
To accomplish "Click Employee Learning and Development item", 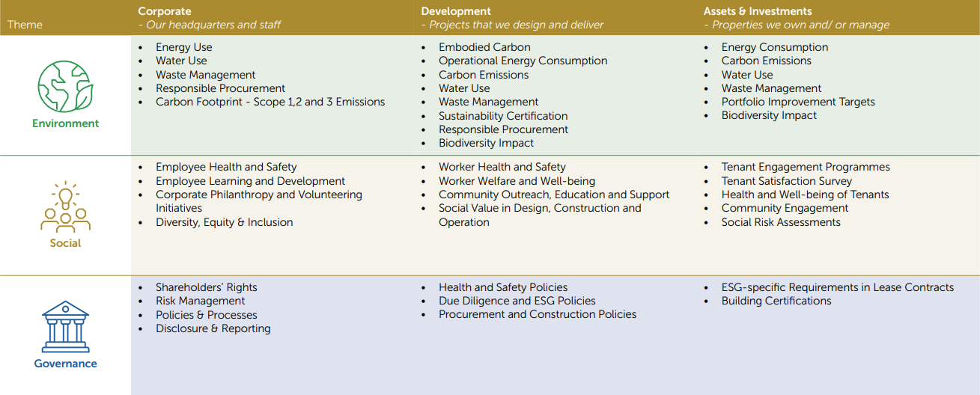I will click(250, 181).
